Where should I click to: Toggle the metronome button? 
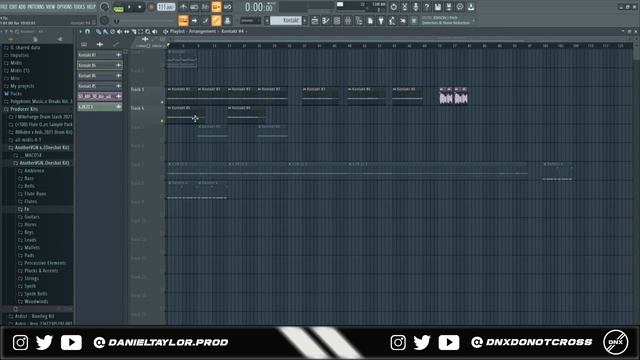pyautogui.click(x=183, y=7)
